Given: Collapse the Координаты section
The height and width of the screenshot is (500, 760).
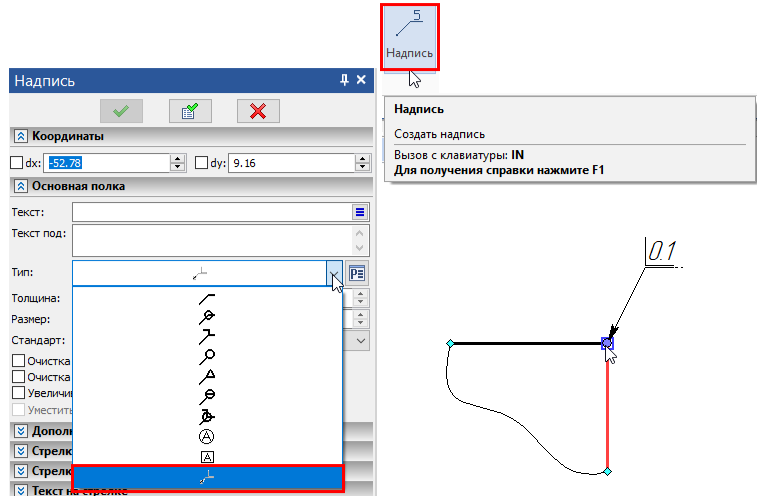Looking at the screenshot, I should coord(20,136).
